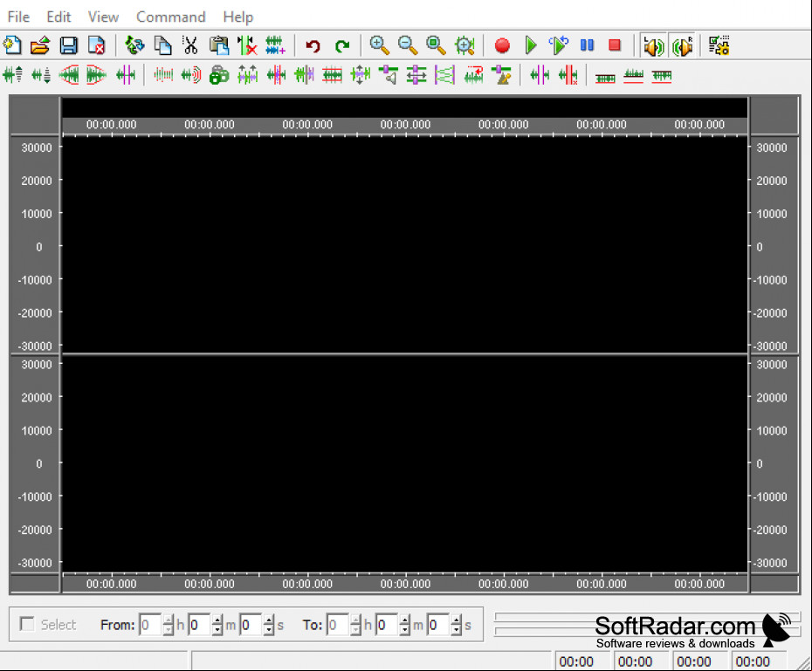Zoom in on the waveform

point(380,45)
